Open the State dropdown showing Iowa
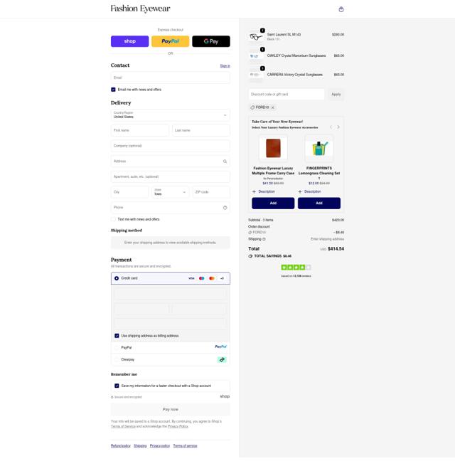Image resolution: width=455 pixels, height=476 pixels. point(170,192)
